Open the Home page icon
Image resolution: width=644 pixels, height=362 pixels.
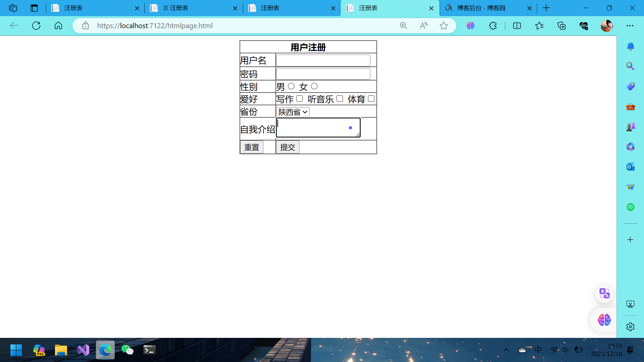58,26
